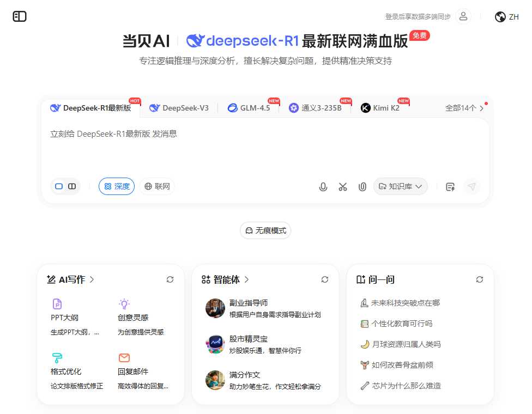Image resolution: width=532 pixels, height=414 pixels.
Task: Open the prompt list lightning icon
Action: tap(450, 186)
